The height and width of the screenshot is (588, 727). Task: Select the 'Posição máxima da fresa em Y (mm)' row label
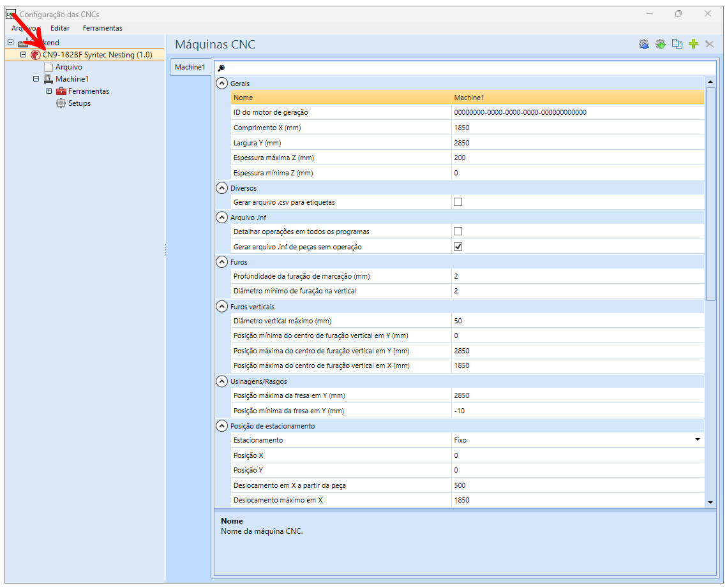(x=289, y=395)
